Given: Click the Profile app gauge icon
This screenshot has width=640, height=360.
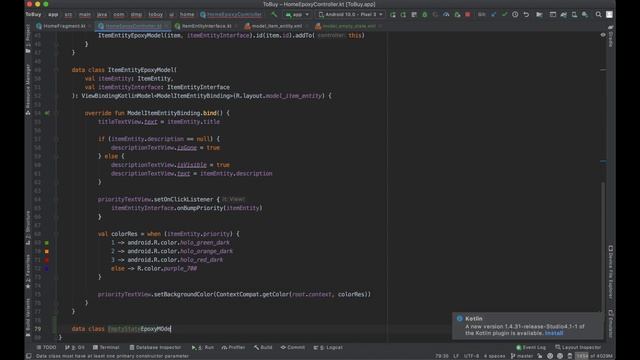Looking at the screenshot, I should click(x=446, y=14).
